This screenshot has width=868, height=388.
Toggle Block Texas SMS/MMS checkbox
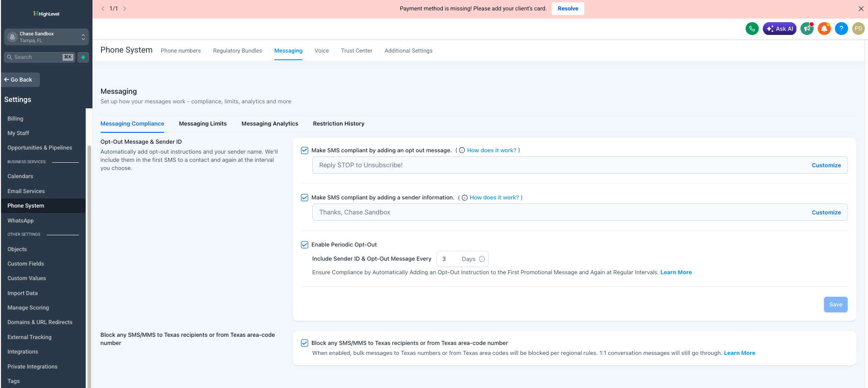[x=305, y=343]
